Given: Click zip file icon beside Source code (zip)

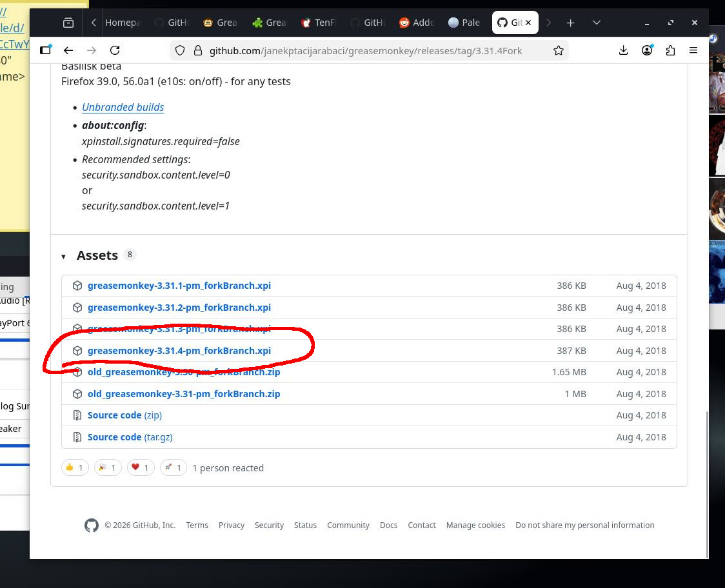Looking at the screenshot, I should point(77,415).
